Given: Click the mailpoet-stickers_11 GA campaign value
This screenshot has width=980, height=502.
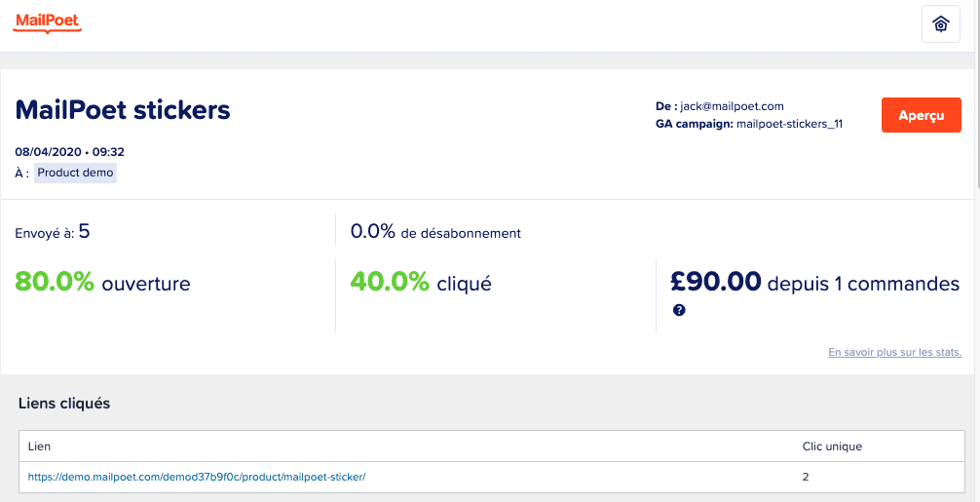Looking at the screenshot, I should (x=789, y=124).
